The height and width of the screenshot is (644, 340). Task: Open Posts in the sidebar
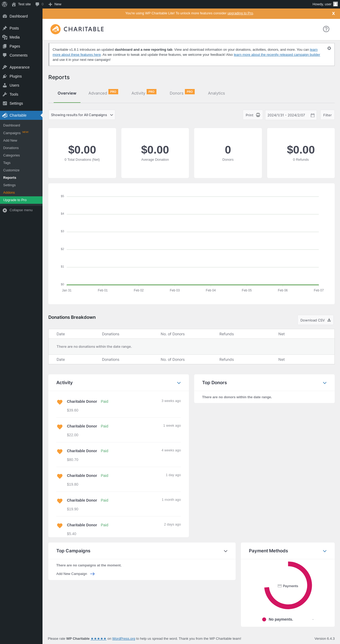click(x=21, y=28)
